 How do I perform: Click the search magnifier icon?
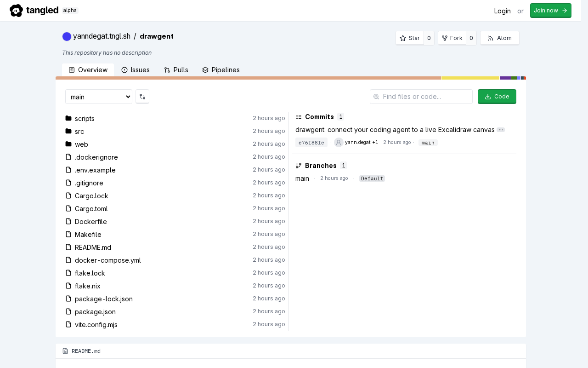(x=376, y=97)
